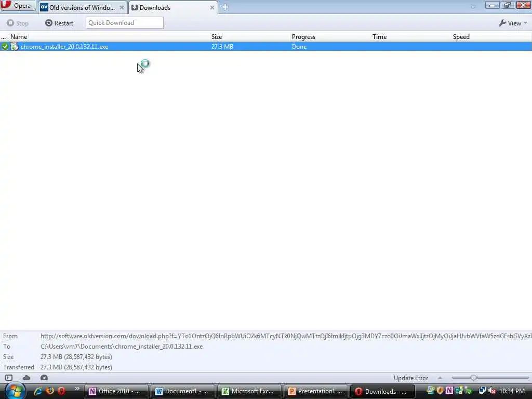Launch Internet Explorer from quick launch
The height and width of the screenshot is (399, 532).
pos(38,391)
